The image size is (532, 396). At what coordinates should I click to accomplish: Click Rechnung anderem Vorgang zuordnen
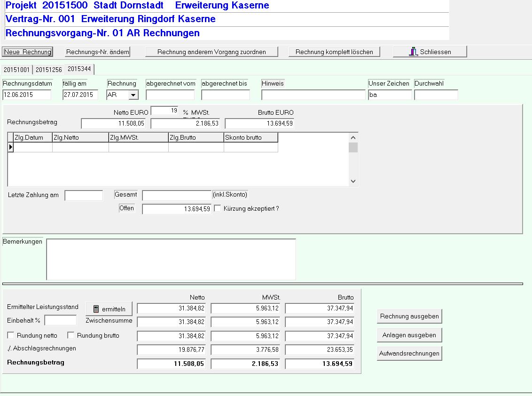[211, 52]
